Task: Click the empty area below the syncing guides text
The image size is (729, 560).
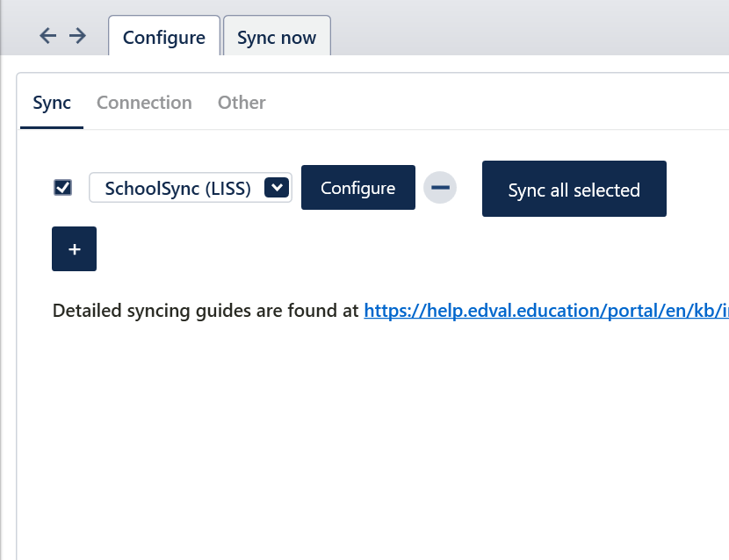Action: (351, 421)
